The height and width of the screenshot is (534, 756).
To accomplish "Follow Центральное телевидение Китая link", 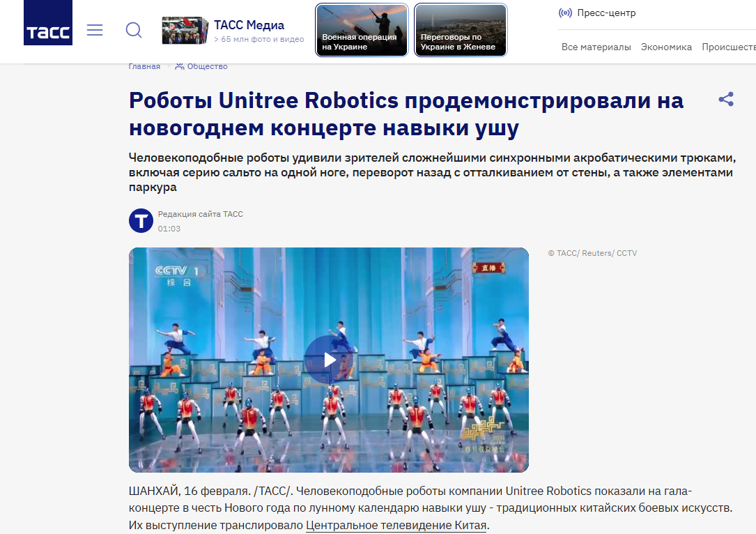I will (396, 525).
